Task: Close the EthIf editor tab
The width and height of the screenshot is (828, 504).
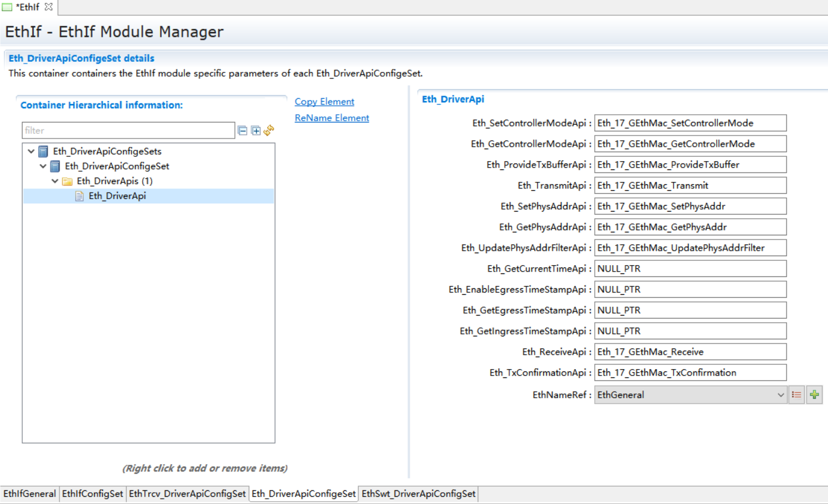Action: (49, 7)
